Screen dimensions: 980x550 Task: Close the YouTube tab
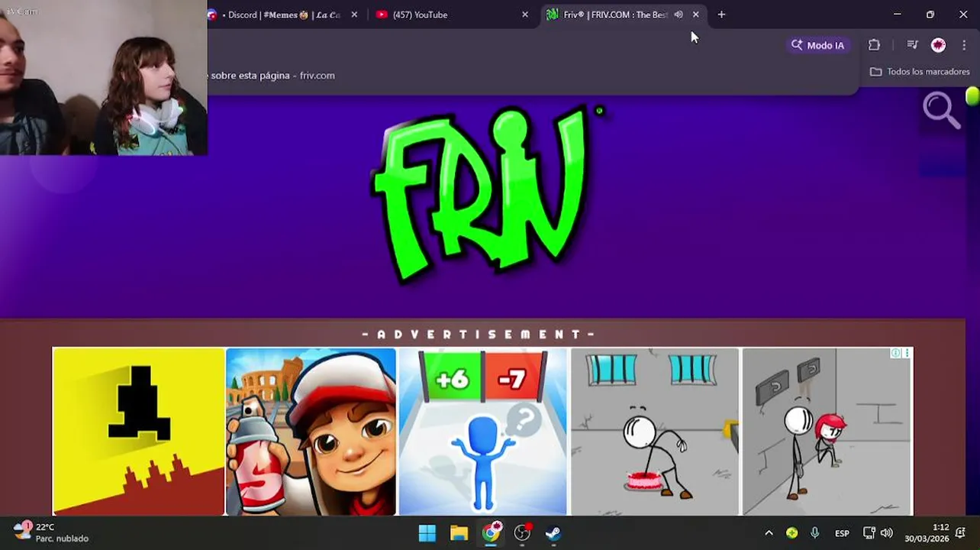[x=525, y=15]
